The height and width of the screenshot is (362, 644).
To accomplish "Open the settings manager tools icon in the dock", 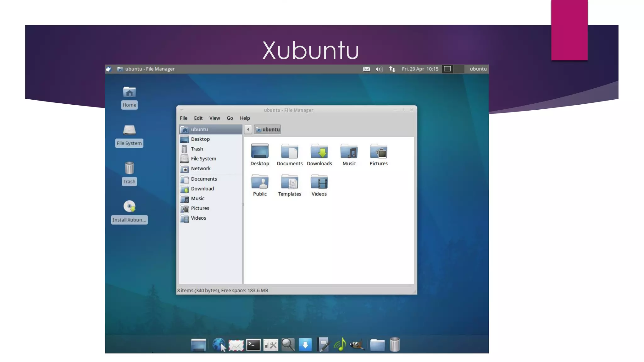I will [271, 345].
